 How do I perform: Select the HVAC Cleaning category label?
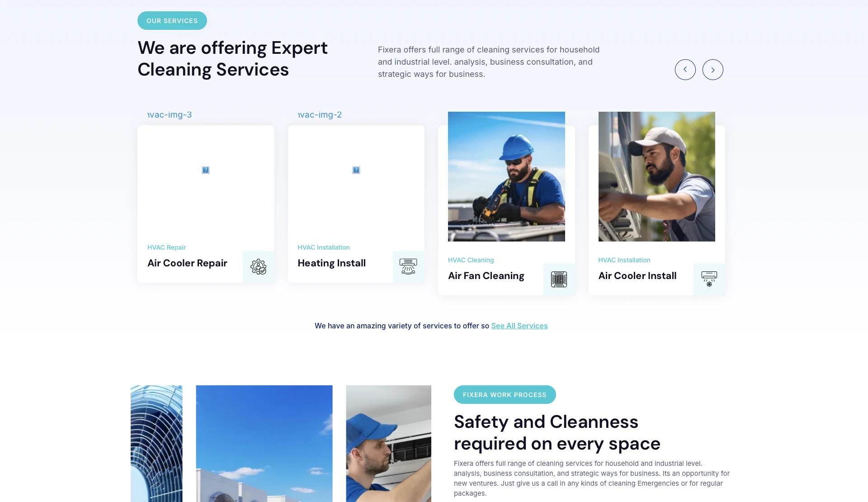(x=471, y=260)
